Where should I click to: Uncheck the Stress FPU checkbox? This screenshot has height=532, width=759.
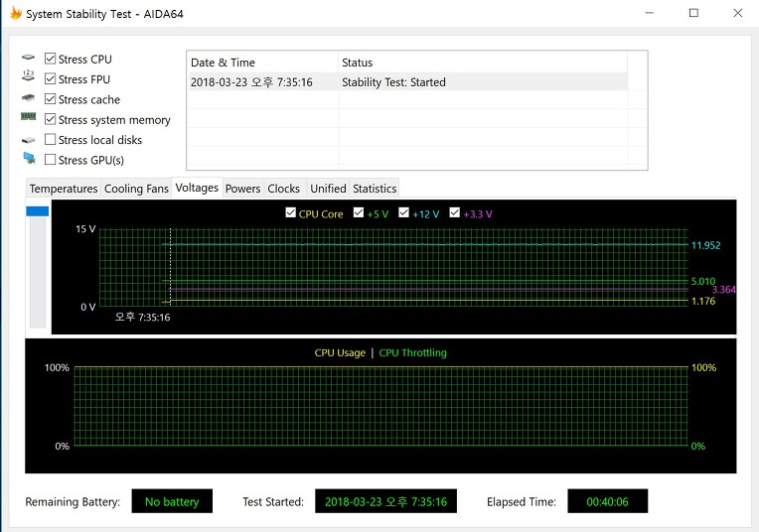click(50, 78)
